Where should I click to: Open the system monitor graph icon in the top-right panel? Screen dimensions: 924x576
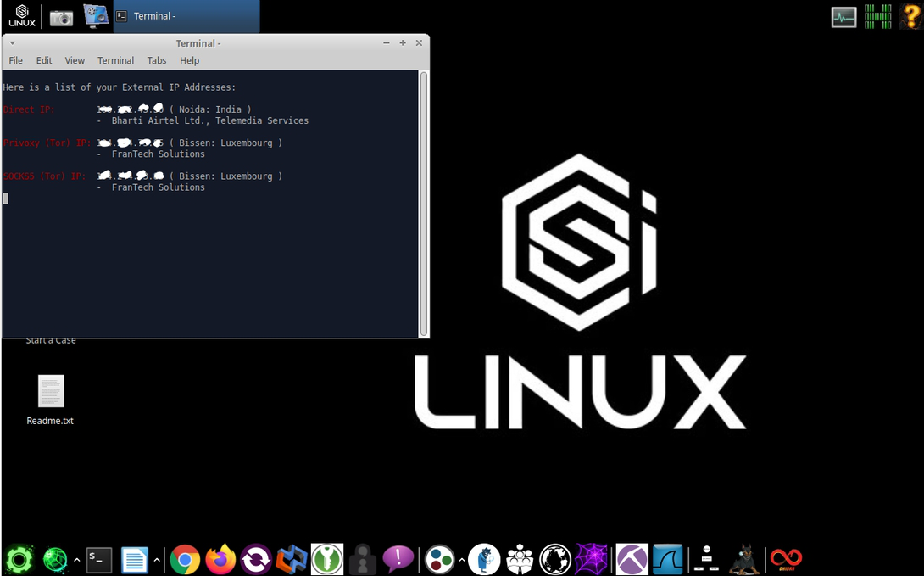[x=843, y=17]
